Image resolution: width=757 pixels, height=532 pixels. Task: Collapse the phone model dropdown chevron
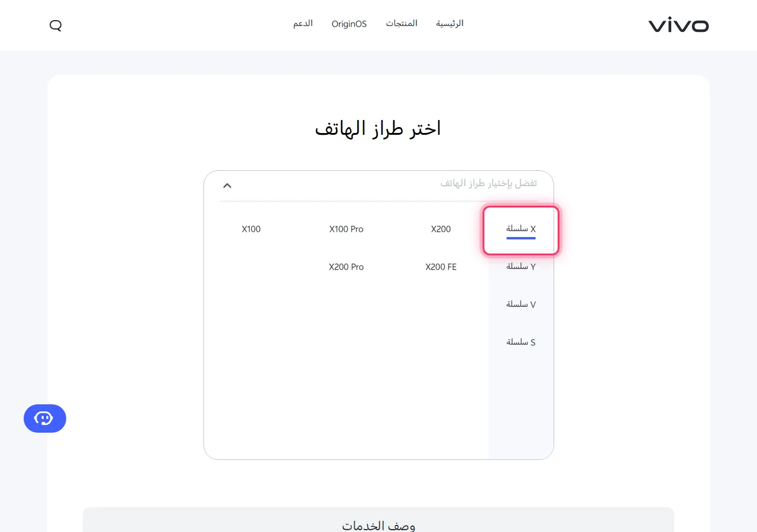tap(227, 186)
